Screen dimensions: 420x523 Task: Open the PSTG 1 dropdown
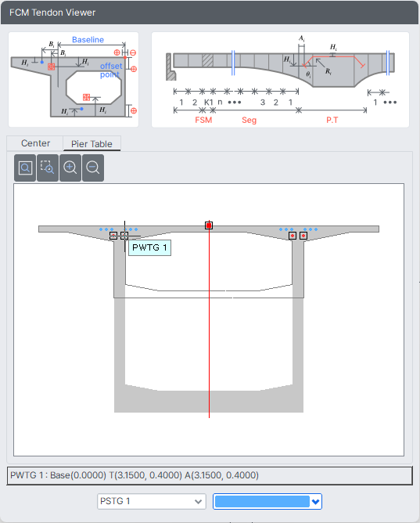pos(152,501)
